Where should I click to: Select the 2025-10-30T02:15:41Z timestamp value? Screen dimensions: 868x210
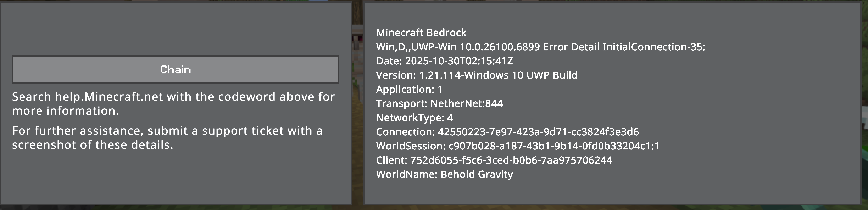459,61
